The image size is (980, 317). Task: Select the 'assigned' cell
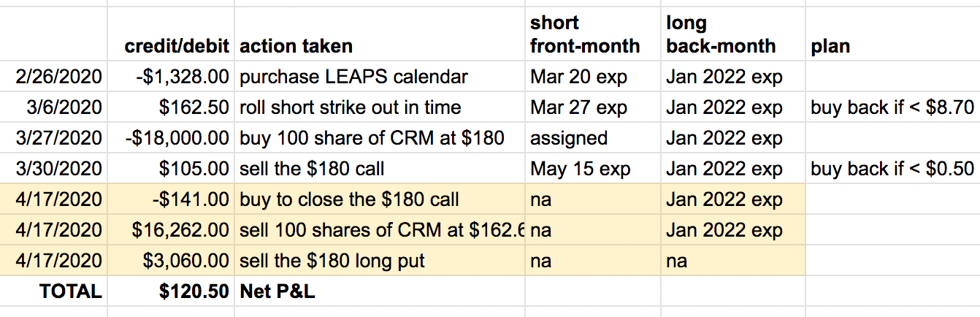coord(593,138)
